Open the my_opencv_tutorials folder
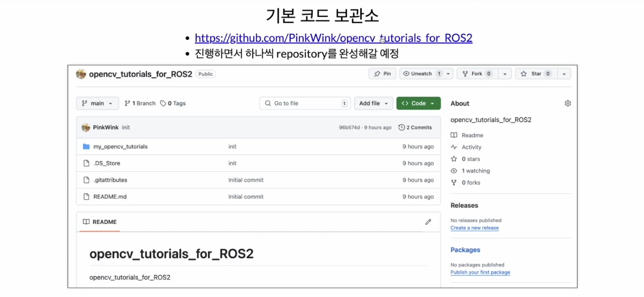Viewport: 644px width, 297px height. coord(120,146)
